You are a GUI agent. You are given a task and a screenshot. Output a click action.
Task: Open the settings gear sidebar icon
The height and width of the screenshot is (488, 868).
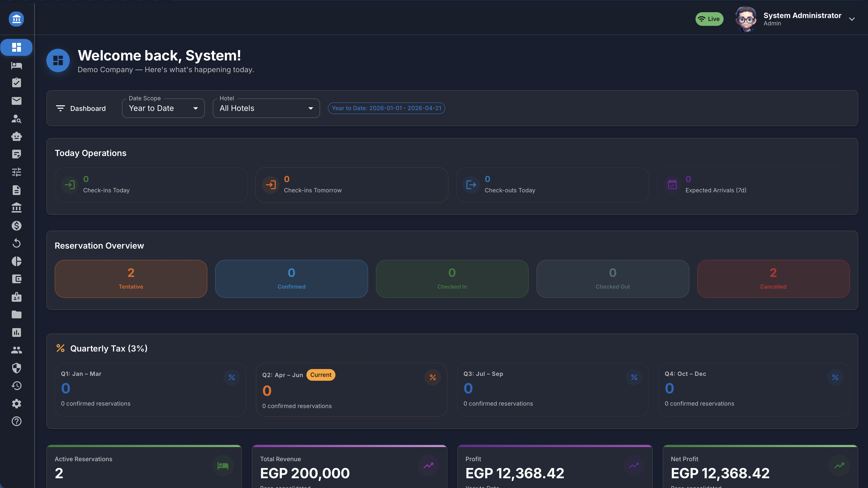[16, 403]
